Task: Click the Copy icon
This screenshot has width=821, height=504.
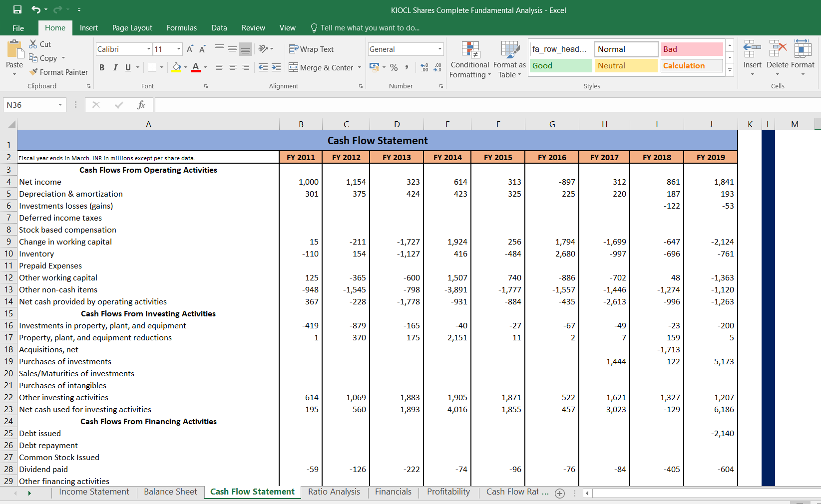Action: (x=33, y=58)
